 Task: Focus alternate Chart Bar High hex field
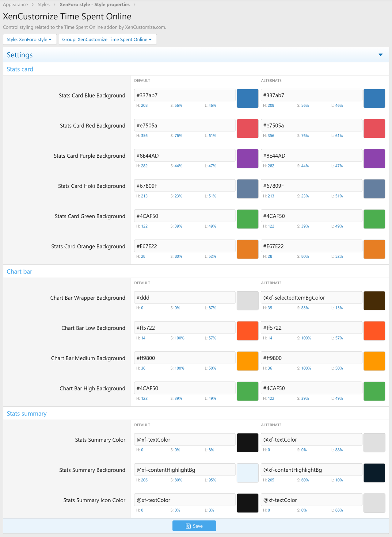click(311, 388)
